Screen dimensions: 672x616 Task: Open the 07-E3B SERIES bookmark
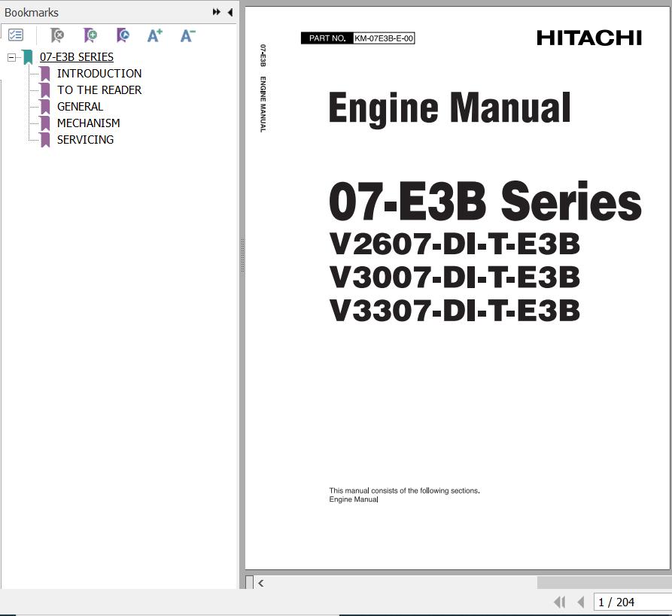(x=77, y=56)
